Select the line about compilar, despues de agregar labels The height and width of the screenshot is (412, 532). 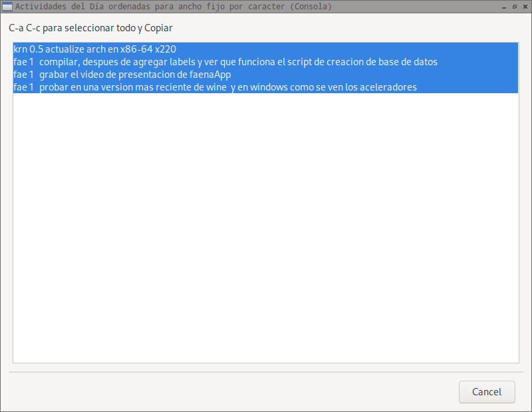pos(265,62)
